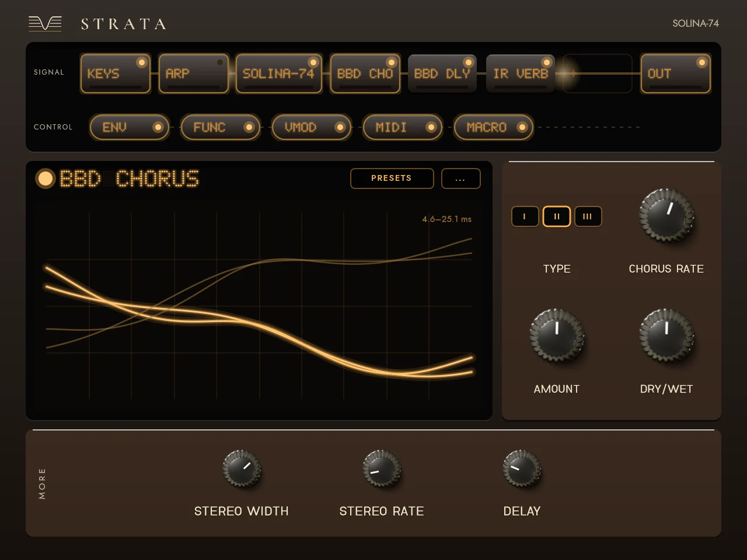The image size is (747, 560).
Task: Toggle the VMOD module indicator dot
Action: click(x=340, y=127)
